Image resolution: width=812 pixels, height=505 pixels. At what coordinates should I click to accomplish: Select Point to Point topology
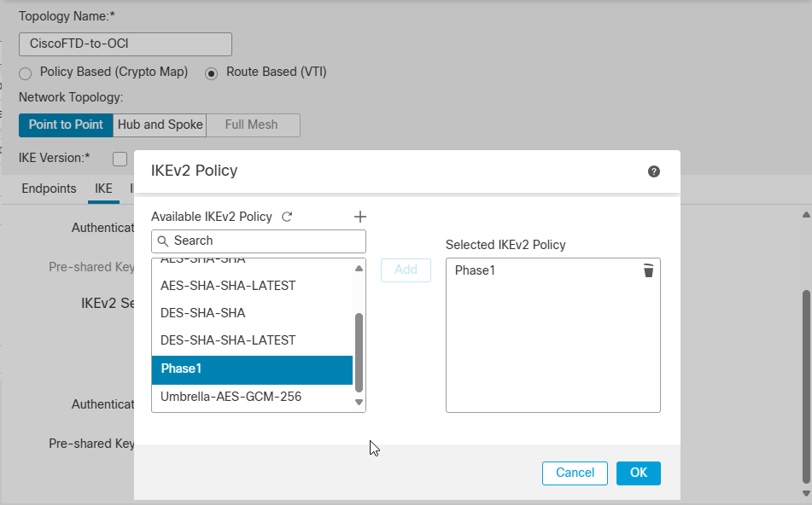pyautogui.click(x=66, y=125)
